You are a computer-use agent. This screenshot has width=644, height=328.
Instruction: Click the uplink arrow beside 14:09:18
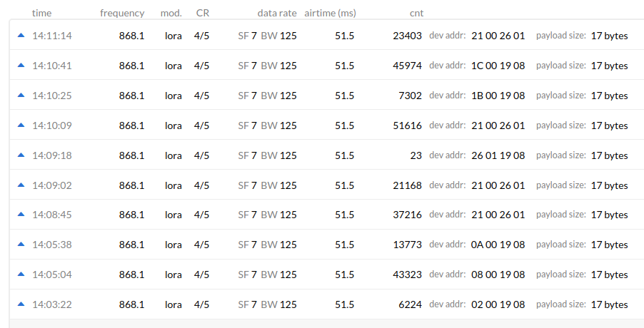pyautogui.click(x=21, y=155)
